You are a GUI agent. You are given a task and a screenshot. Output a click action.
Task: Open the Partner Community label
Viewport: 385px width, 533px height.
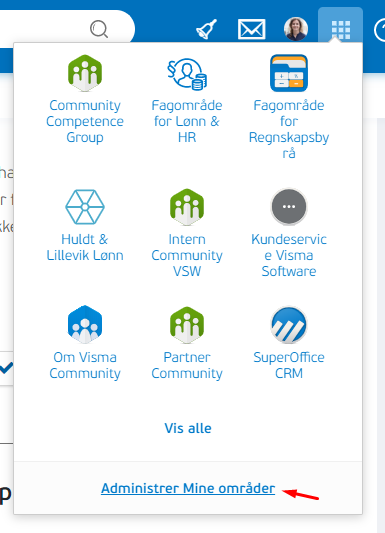pyautogui.click(x=187, y=365)
